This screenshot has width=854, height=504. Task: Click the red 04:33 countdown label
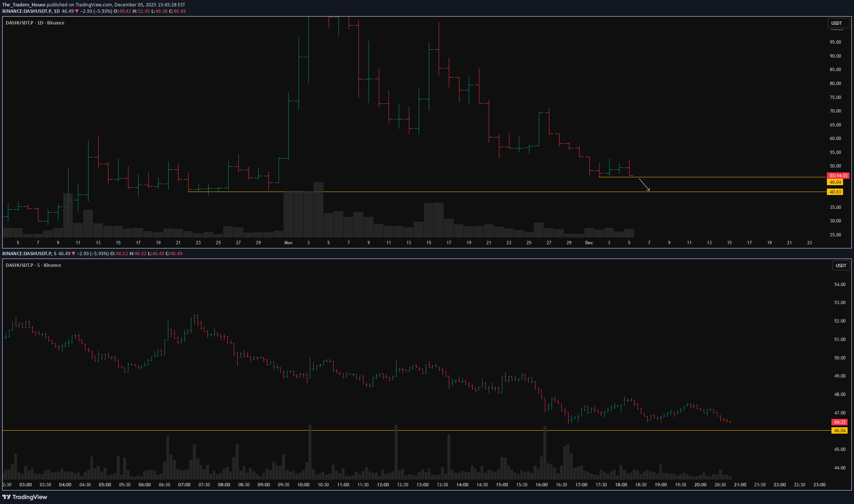(x=840, y=422)
